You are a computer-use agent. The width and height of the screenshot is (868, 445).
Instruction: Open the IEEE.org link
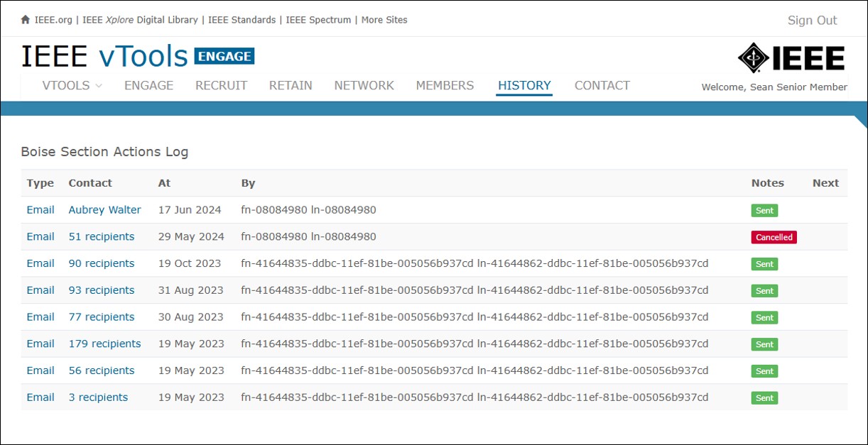pos(53,20)
